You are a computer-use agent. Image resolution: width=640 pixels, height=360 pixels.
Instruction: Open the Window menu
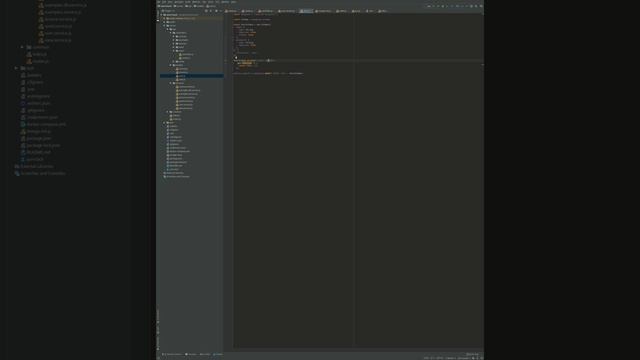click(x=224, y=2)
